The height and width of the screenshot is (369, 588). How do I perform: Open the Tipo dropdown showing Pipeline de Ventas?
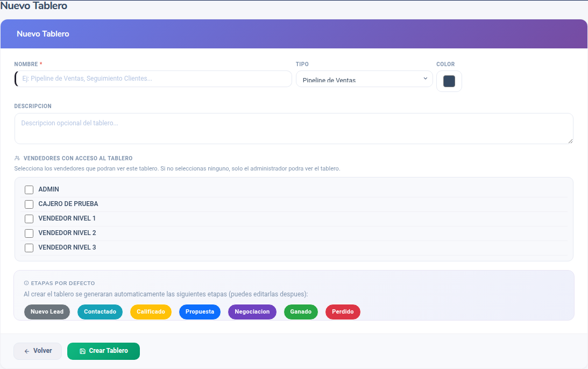(x=364, y=79)
